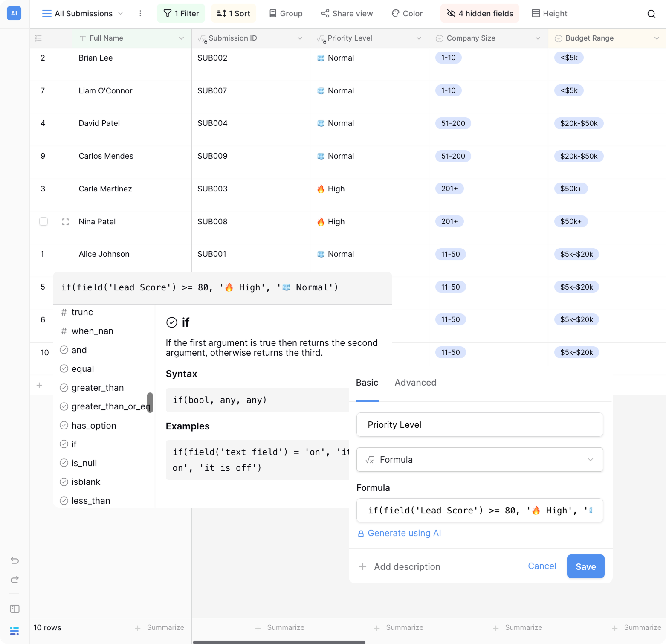Show the 4 hidden fields
The height and width of the screenshot is (644, 666).
(x=480, y=13)
